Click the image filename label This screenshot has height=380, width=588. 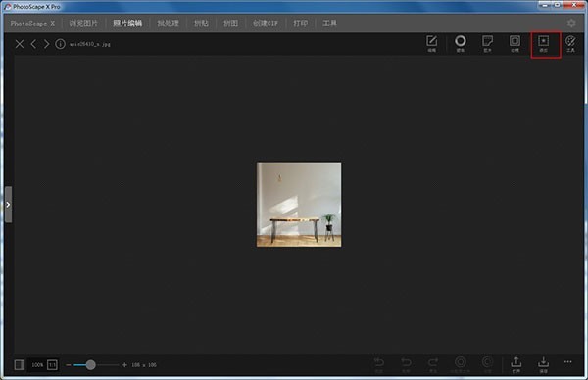(90, 44)
